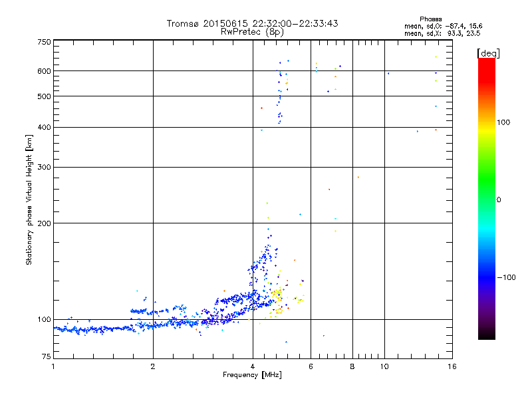The image size is (532, 399).
Task: Click the Frequency [MHz] axis label
Action: click(x=252, y=375)
